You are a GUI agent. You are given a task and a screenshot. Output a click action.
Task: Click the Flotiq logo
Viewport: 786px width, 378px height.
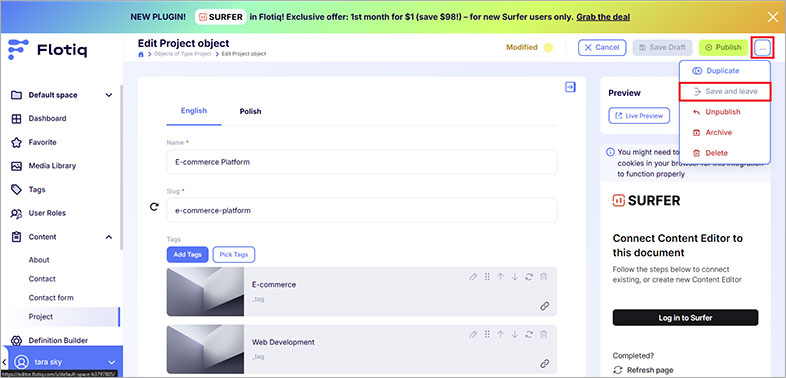point(48,50)
